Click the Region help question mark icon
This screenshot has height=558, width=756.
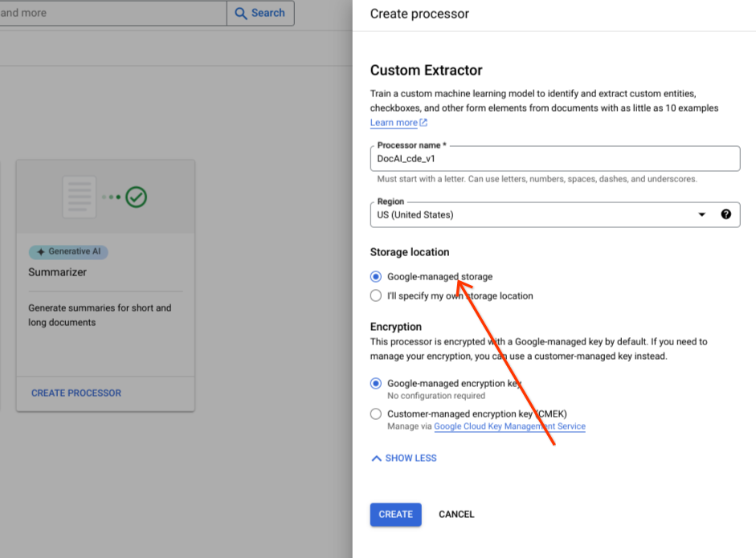tap(726, 214)
